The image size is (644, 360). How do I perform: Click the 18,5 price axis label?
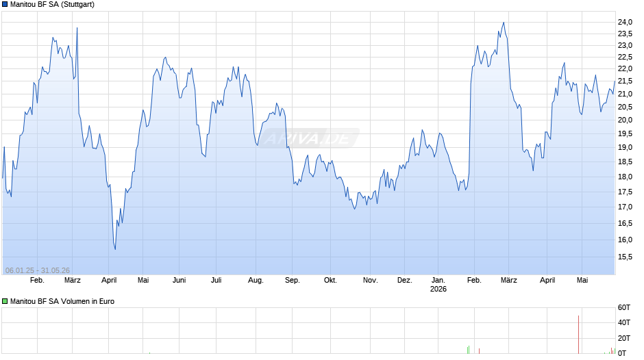pos(625,162)
